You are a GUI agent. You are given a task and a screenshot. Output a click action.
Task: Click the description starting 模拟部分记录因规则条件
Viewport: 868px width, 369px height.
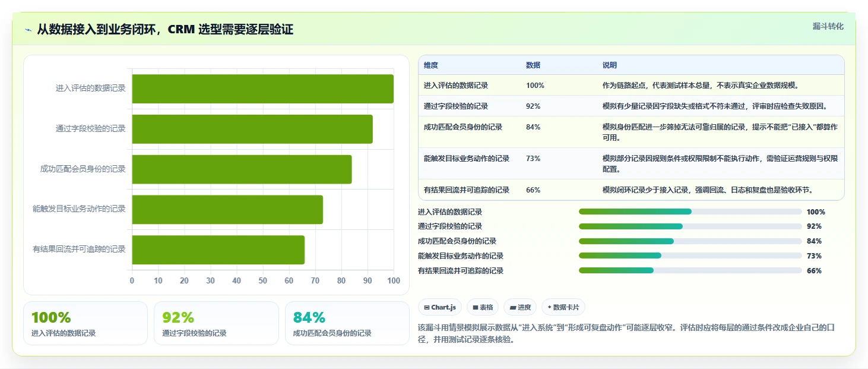pyautogui.click(x=720, y=164)
